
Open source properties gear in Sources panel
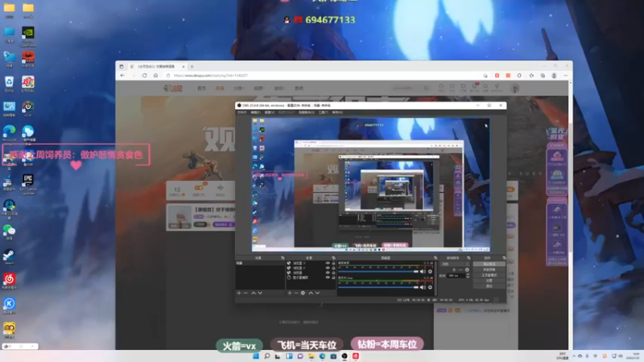click(x=303, y=293)
